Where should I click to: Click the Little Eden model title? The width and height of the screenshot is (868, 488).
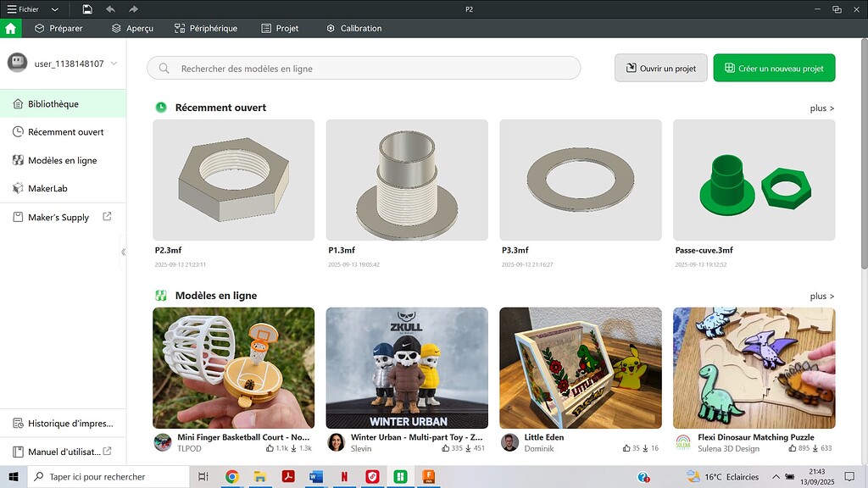[x=544, y=437]
